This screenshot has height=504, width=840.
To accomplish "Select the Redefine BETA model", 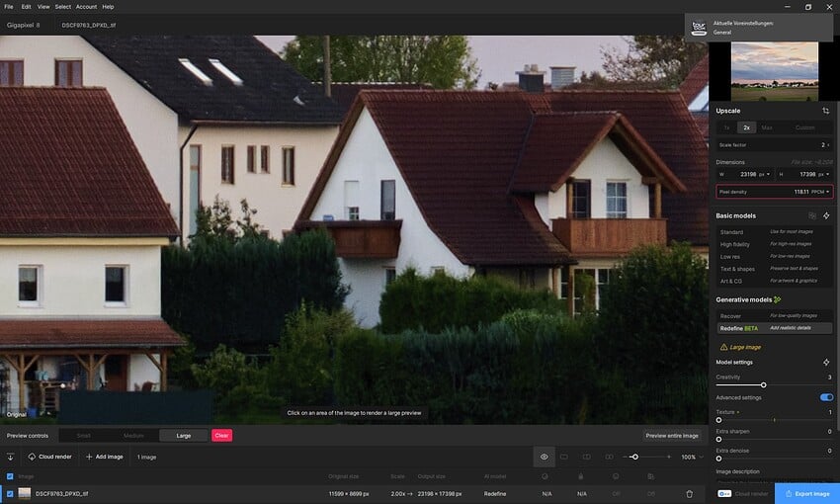I will 775,328.
